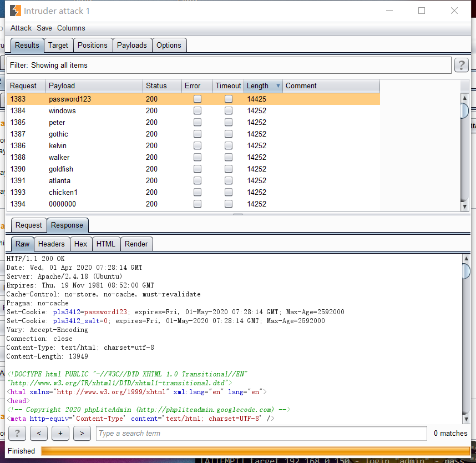
Task: Toggle Timeout checkbox for kelvin row
Action: 228,145
